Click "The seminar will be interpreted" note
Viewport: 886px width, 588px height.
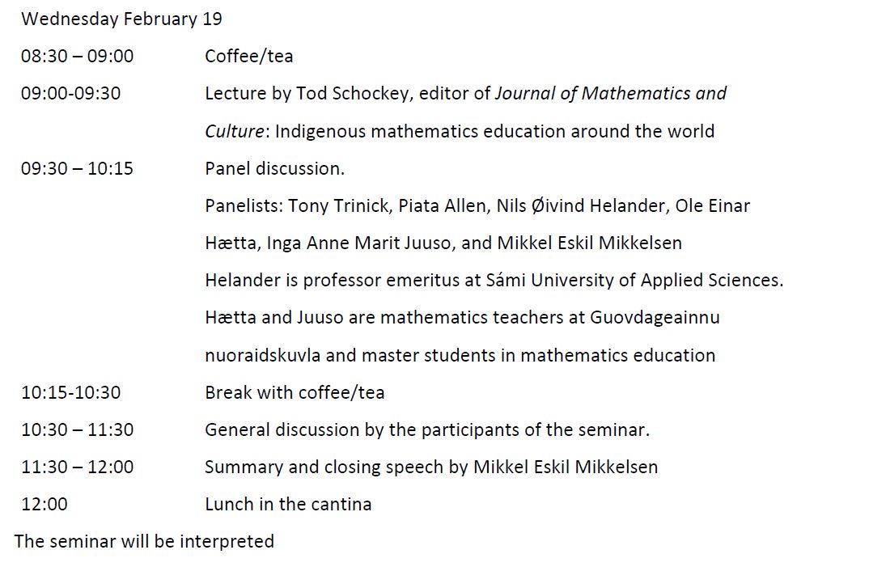[x=144, y=541]
